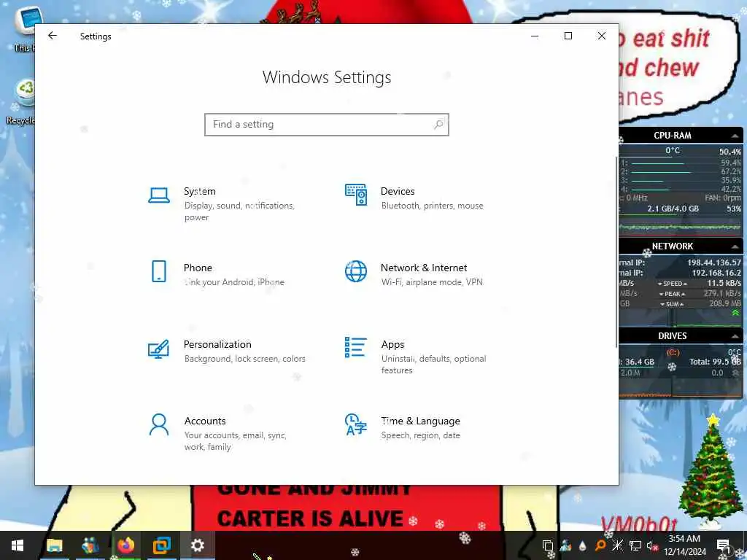Click the orange magnifier tray icon
Viewport: 747px width, 560px height.
click(600, 545)
